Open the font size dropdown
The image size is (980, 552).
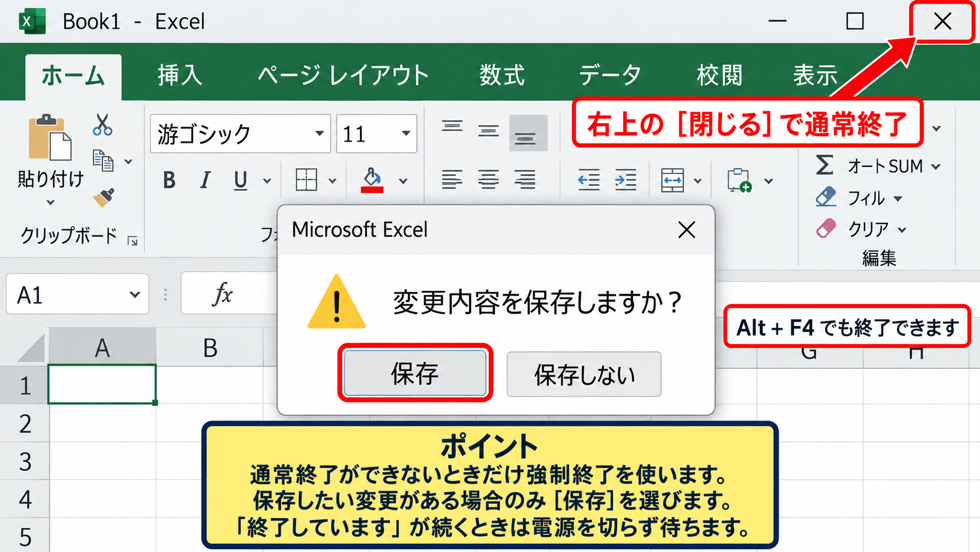(x=406, y=134)
